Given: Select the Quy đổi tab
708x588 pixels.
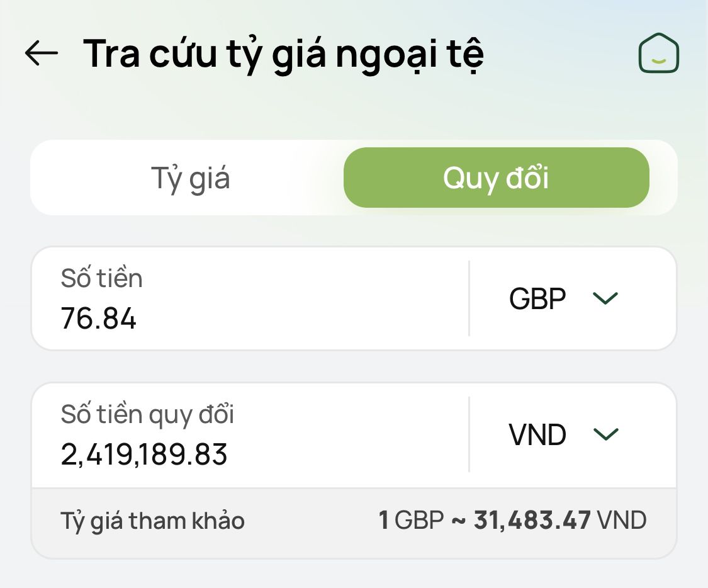Looking at the screenshot, I should click(497, 178).
